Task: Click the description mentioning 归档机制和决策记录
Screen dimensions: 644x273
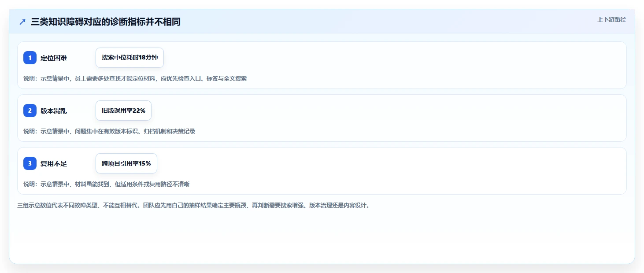Action: 109,131
